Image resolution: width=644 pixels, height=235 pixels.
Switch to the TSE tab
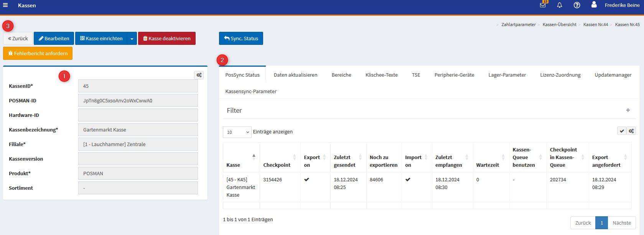coord(416,75)
